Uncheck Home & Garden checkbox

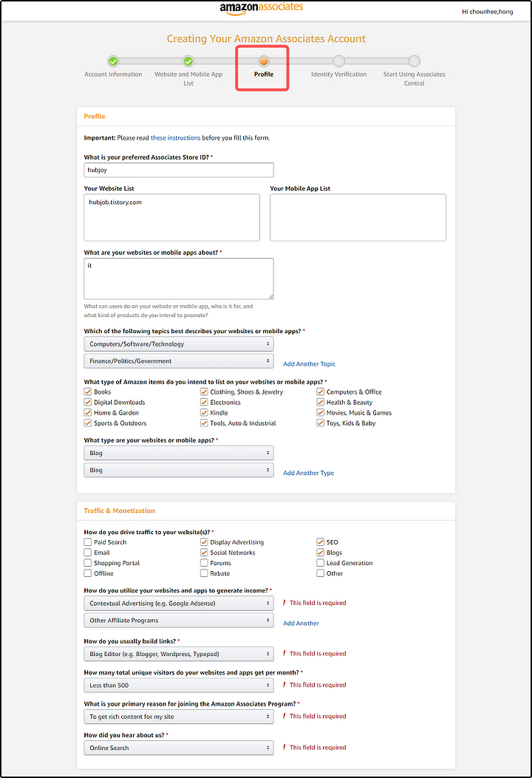point(88,412)
